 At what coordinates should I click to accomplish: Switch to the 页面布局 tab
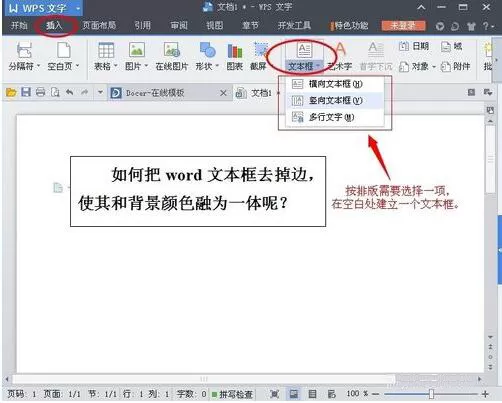point(99,26)
